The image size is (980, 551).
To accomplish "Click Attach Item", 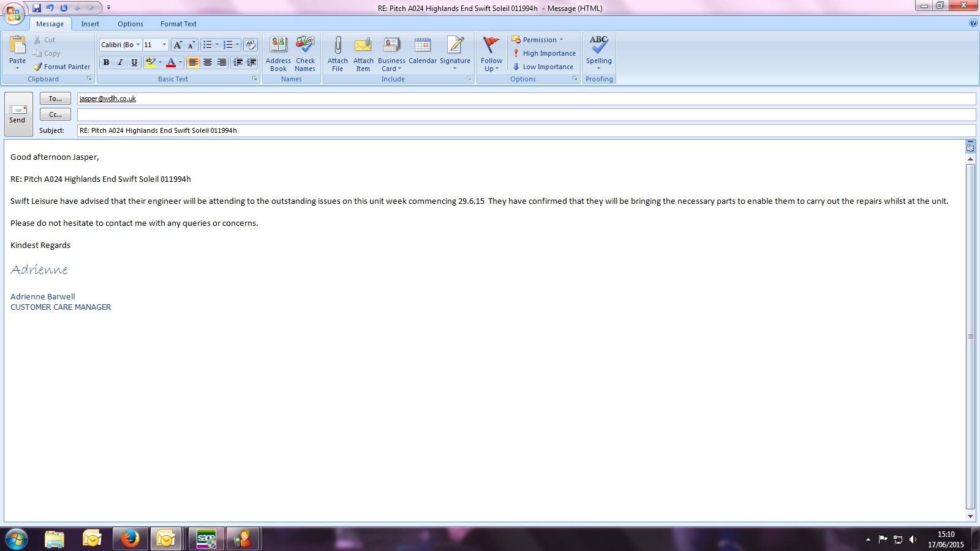I will pyautogui.click(x=363, y=54).
